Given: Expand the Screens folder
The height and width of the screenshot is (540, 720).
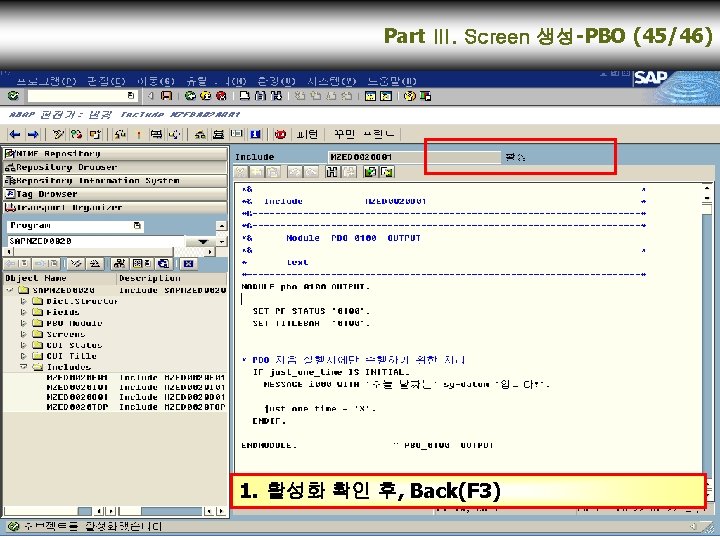Looking at the screenshot, I should tap(23, 334).
